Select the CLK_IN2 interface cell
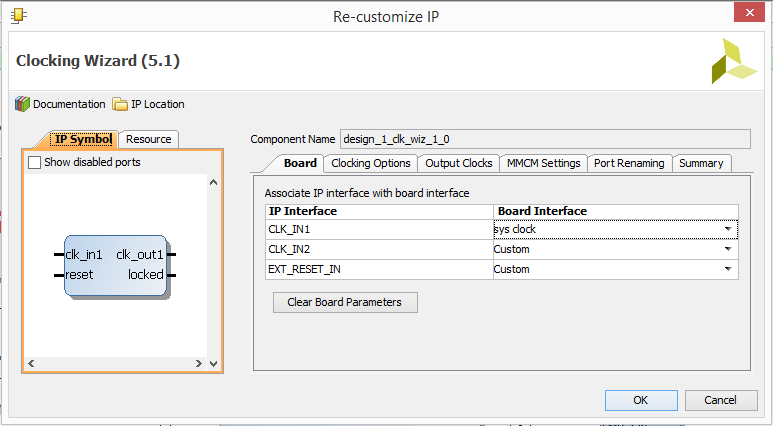The image size is (773, 426). 379,249
